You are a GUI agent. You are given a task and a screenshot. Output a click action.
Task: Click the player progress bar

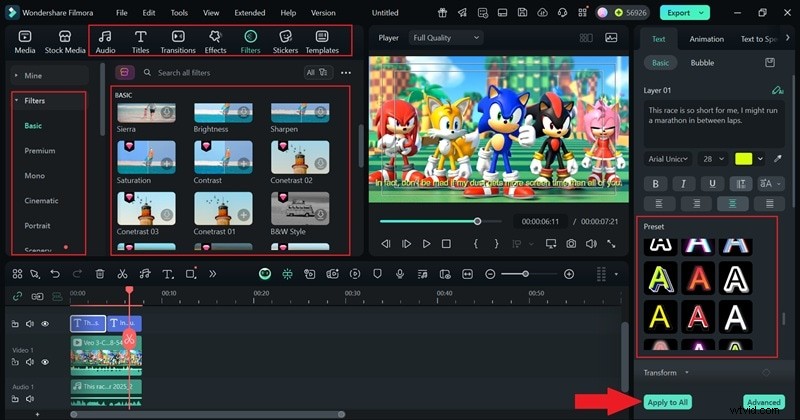click(440, 221)
